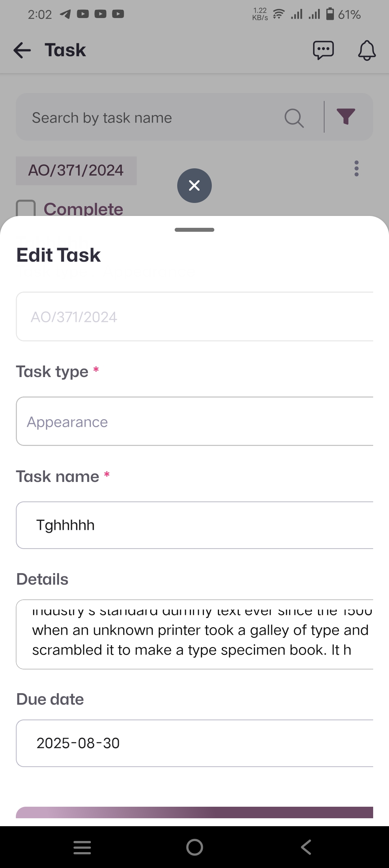Open the Task type dropdown showing Appearance
389x868 pixels.
pyautogui.click(x=194, y=421)
